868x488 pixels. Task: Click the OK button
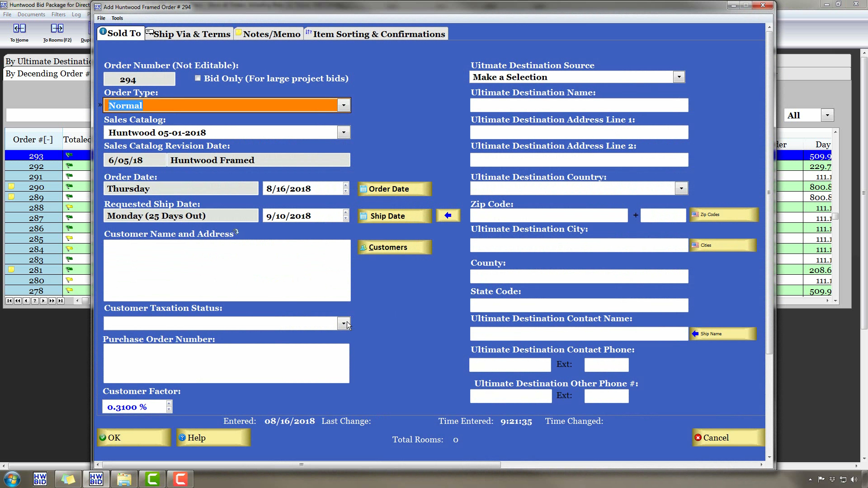point(133,437)
